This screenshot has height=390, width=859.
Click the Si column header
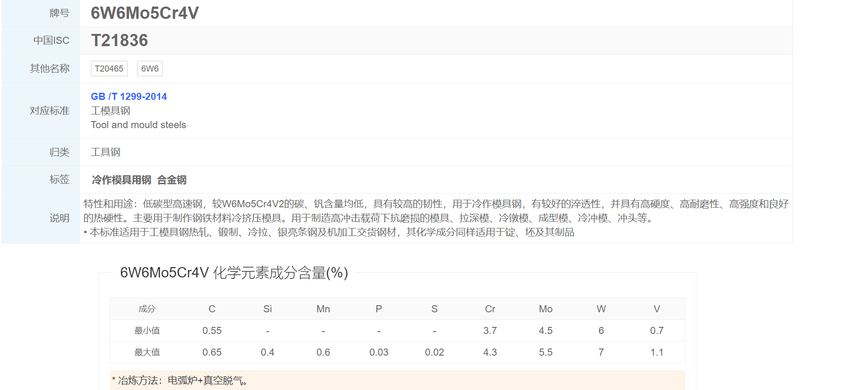(x=267, y=309)
